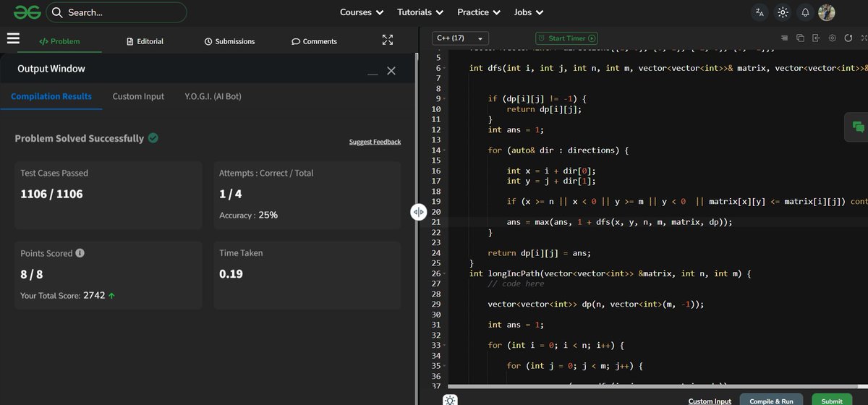Switch to the Editorial tab

[145, 41]
